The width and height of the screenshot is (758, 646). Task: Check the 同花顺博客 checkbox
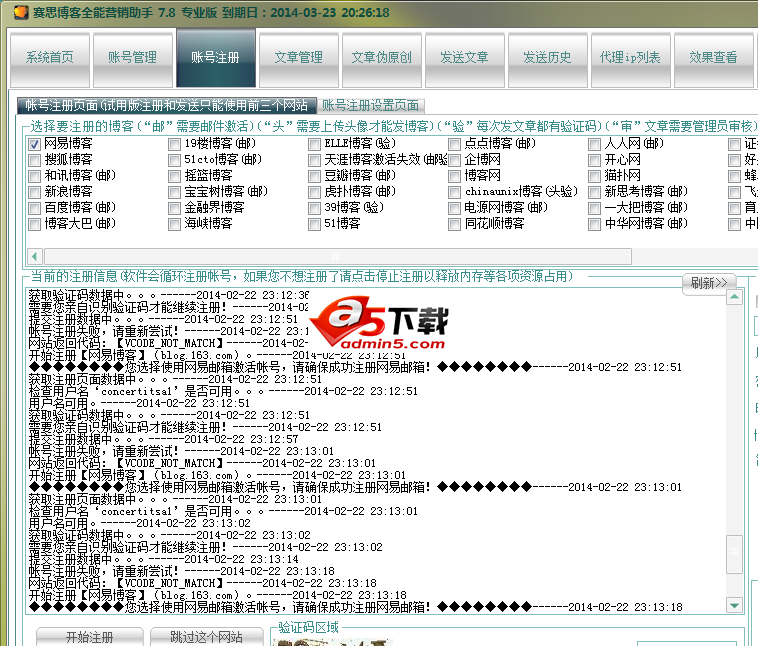click(454, 224)
